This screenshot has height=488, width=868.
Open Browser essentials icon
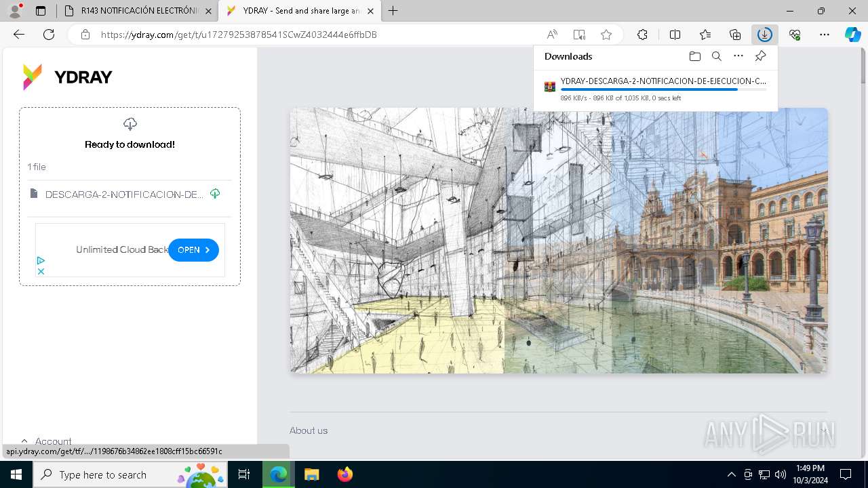click(x=795, y=35)
